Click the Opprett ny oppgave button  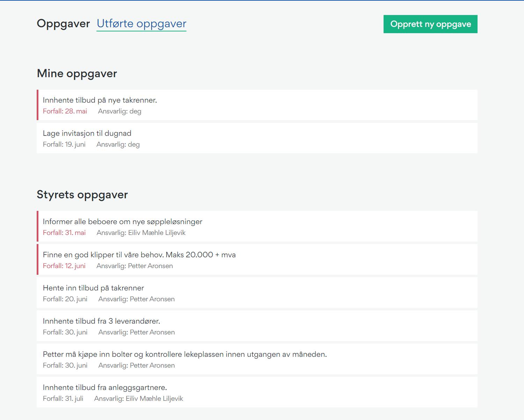click(x=430, y=24)
